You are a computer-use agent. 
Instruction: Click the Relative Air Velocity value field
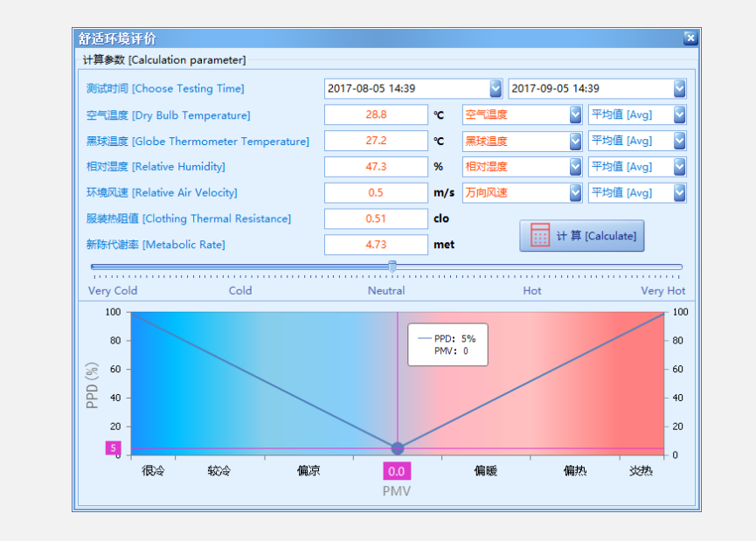pos(376,192)
